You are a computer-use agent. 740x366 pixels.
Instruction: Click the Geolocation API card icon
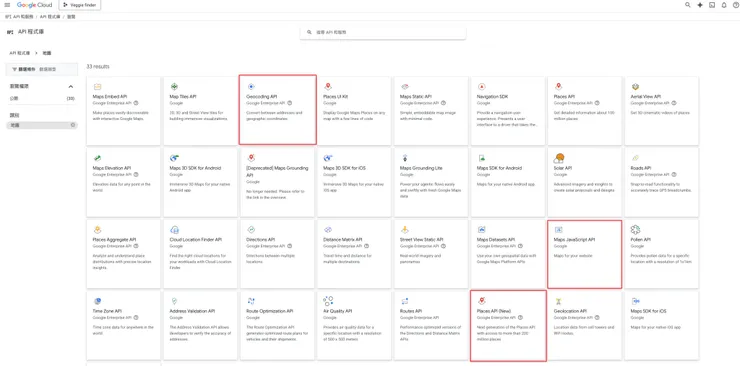pos(558,301)
